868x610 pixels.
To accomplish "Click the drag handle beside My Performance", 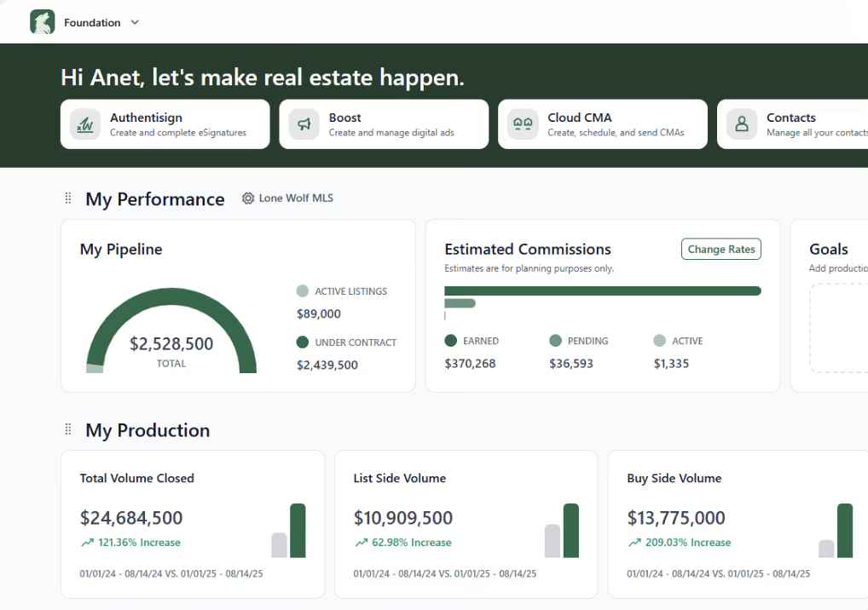I will (x=67, y=198).
